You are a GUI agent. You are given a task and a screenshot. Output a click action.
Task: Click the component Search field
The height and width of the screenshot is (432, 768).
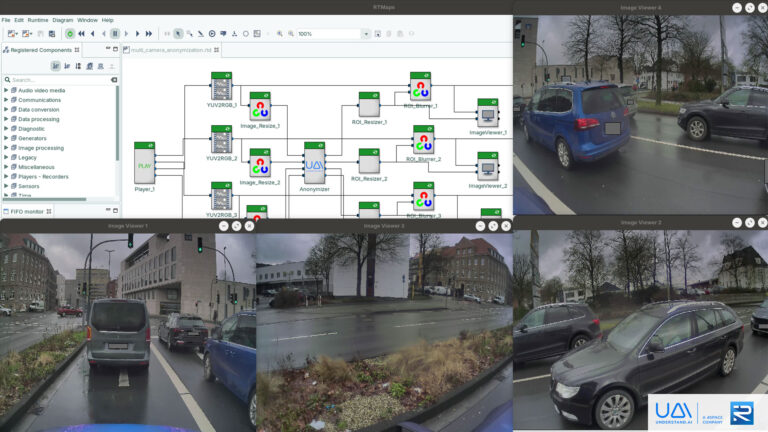59,80
